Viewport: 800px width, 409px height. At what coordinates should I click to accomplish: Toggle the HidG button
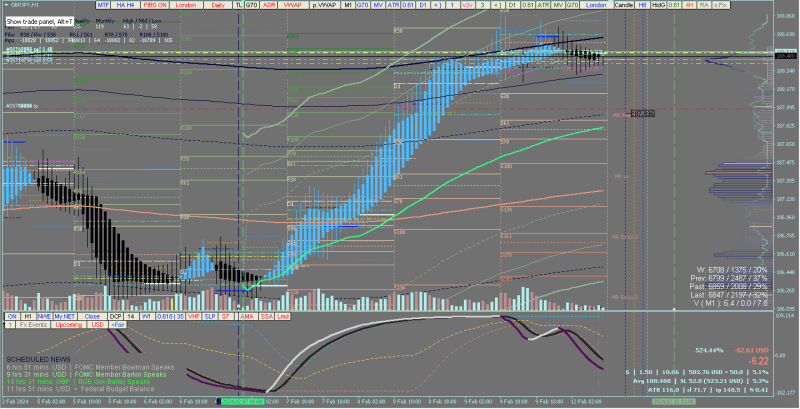tap(659, 5)
